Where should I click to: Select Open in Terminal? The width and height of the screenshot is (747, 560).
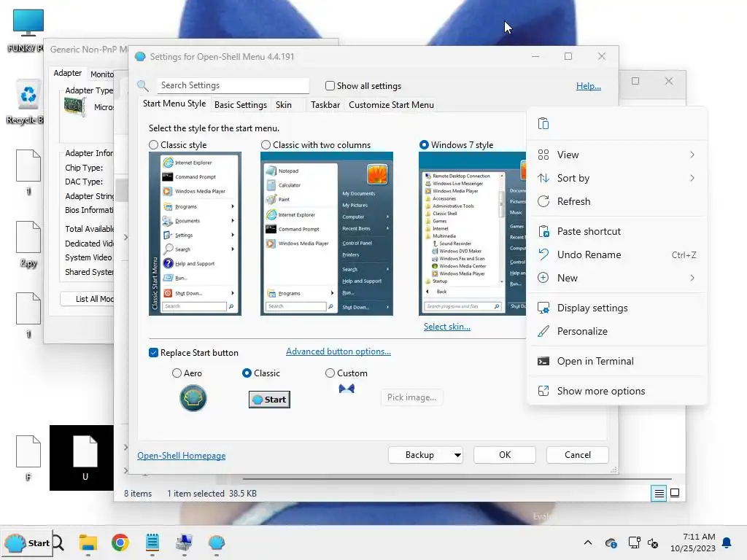pyautogui.click(x=616, y=362)
